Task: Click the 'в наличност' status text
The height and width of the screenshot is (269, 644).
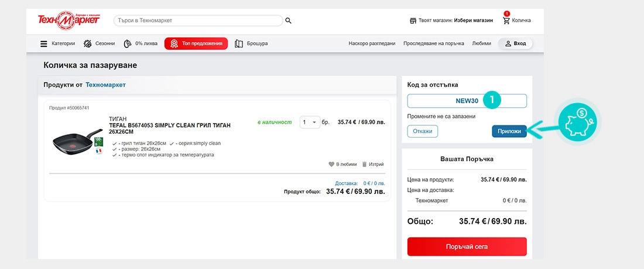Action: [275, 122]
